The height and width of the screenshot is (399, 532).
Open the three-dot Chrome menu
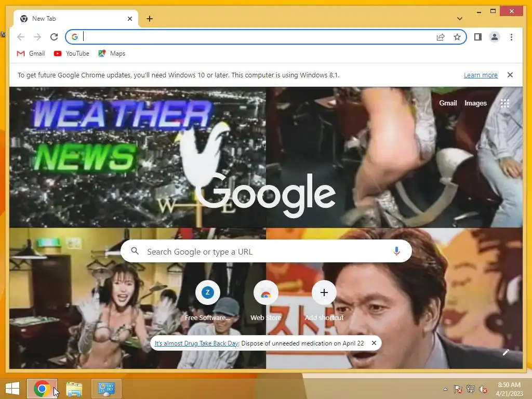[x=511, y=37]
